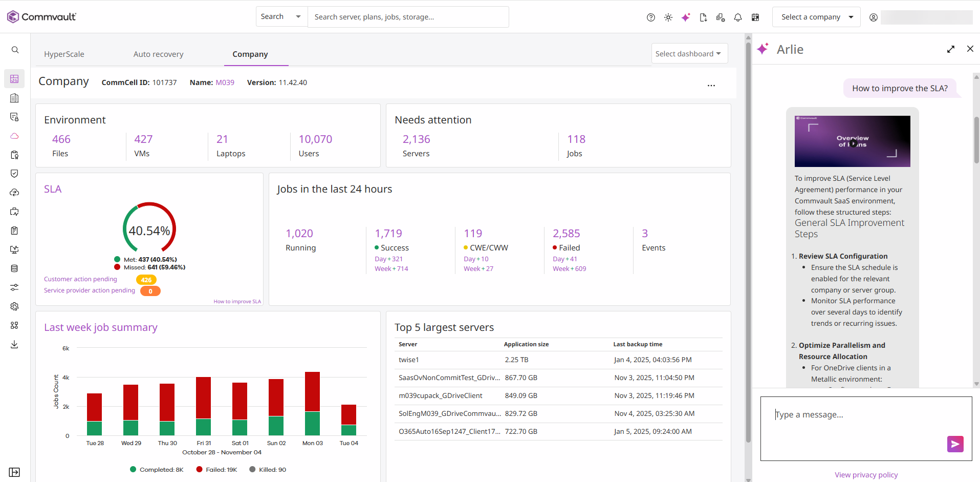Switch to the HyperScale tab

pyautogui.click(x=64, y=54)
